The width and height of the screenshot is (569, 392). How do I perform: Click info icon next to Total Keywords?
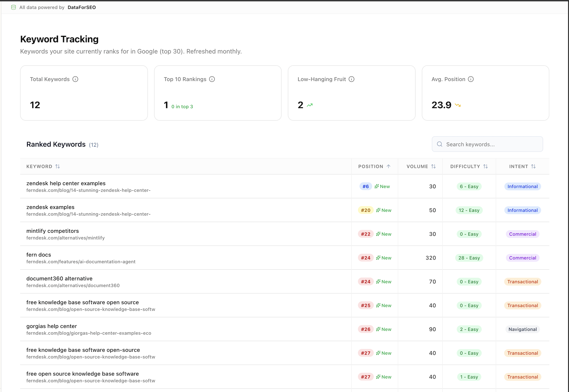[75, 79]
